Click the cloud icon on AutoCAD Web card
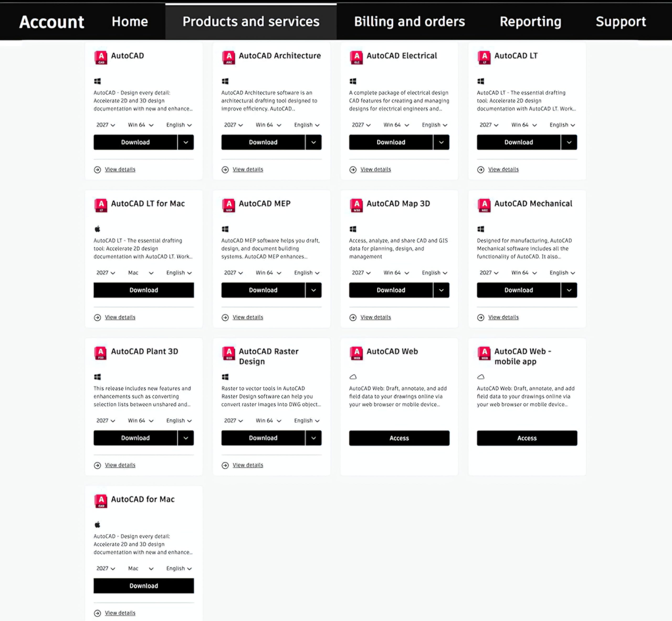This screenshot has height=621, width=672. (x=353, y=377)
